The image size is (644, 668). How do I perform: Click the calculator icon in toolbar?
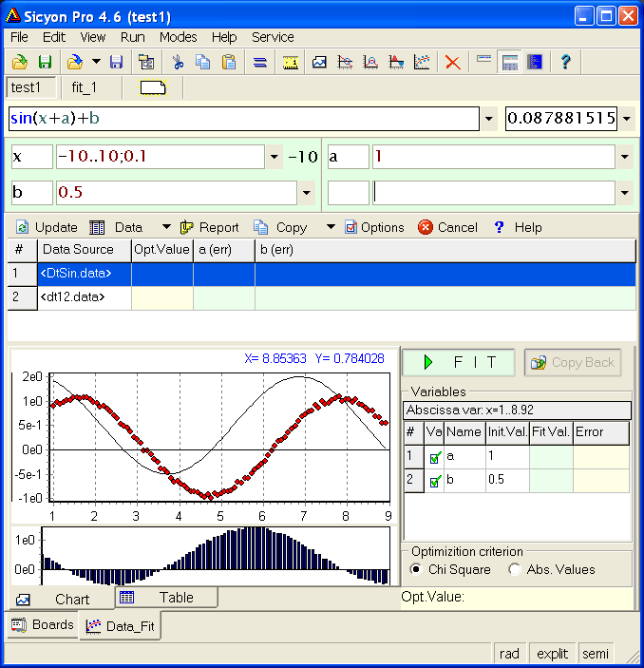click(x=510, y=63)
